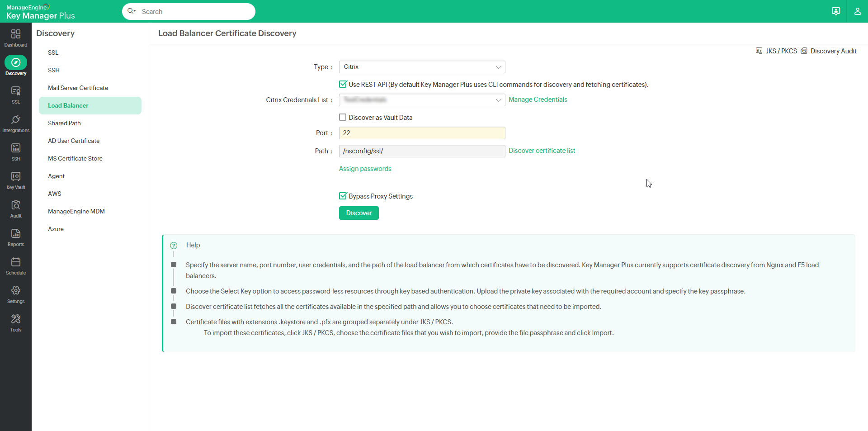
Task: Open the SSL module in the sidebar
Action: point(16,94)
